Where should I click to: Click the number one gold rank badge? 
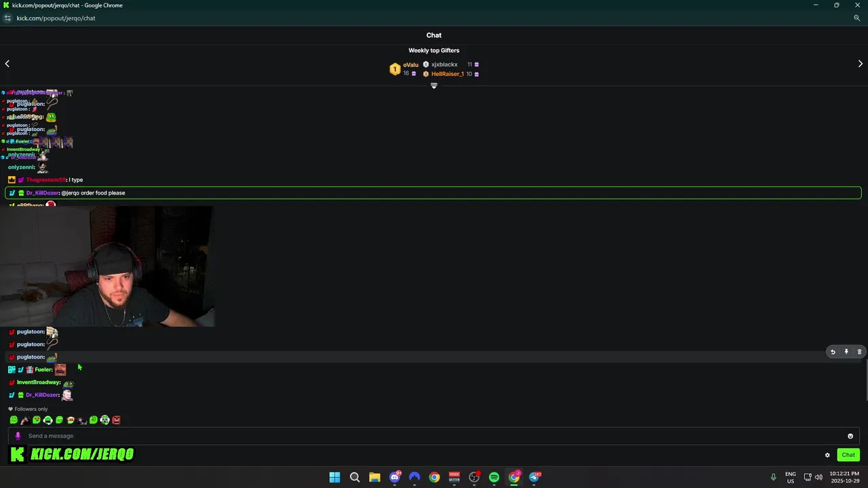pos(395,69)
